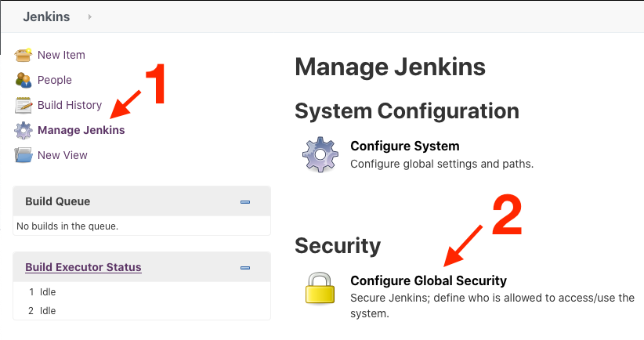Open the New Item link
Screen dimensions: 644x340
tap(61, 55)
